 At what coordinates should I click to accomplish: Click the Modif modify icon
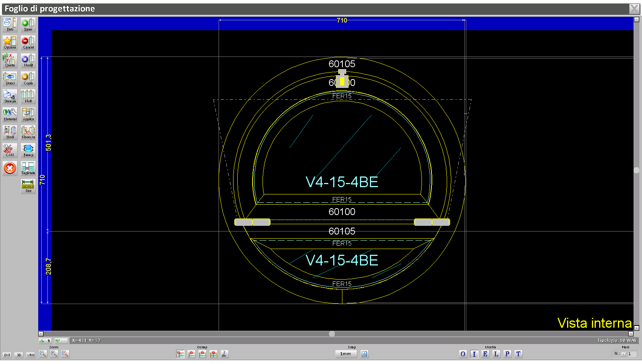[28, 61]
